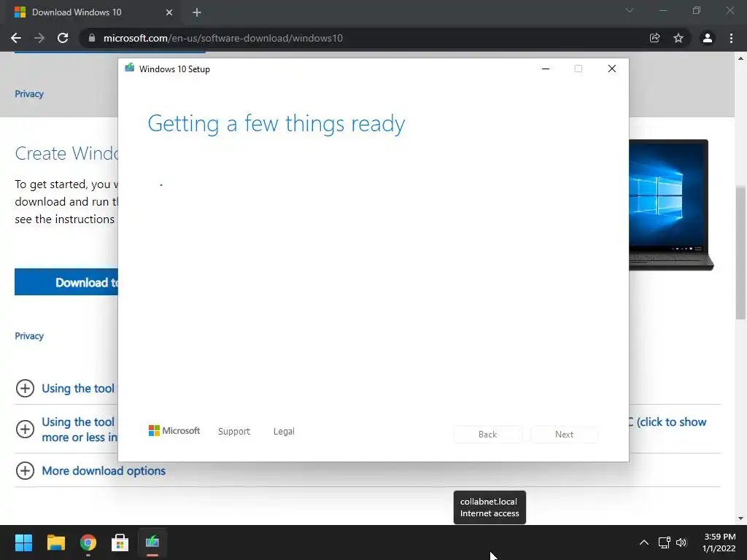Click the Next button in Setup
Screen dimensions: 747x560
pyautogui.click(x=564, y=435)
